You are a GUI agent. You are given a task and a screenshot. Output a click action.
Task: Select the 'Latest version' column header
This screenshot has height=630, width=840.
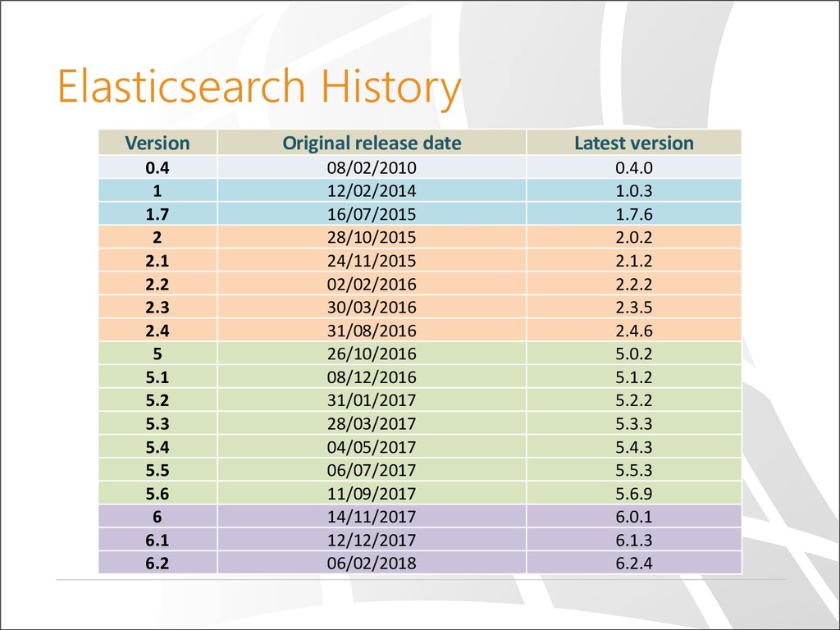pos(634,143)
